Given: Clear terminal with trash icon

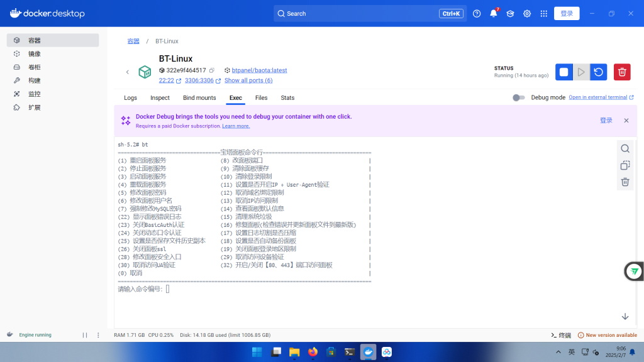Looking at the screenshot, I should [625, 182].
